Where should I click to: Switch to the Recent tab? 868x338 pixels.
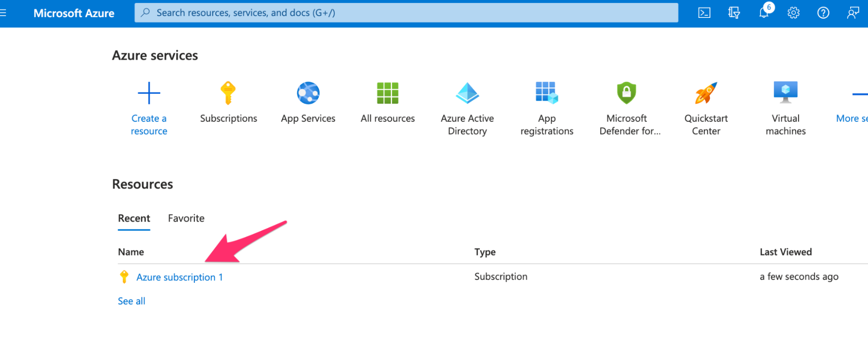point(134,218)
